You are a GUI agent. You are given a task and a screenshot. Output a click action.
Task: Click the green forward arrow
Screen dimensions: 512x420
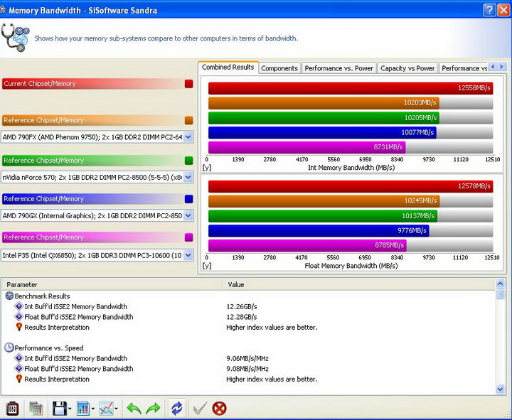point(153,408)
